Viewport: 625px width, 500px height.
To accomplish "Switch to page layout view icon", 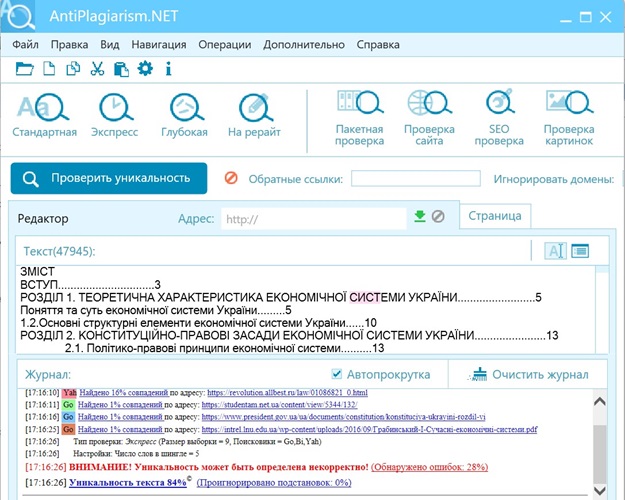I will tap(580, 251).
